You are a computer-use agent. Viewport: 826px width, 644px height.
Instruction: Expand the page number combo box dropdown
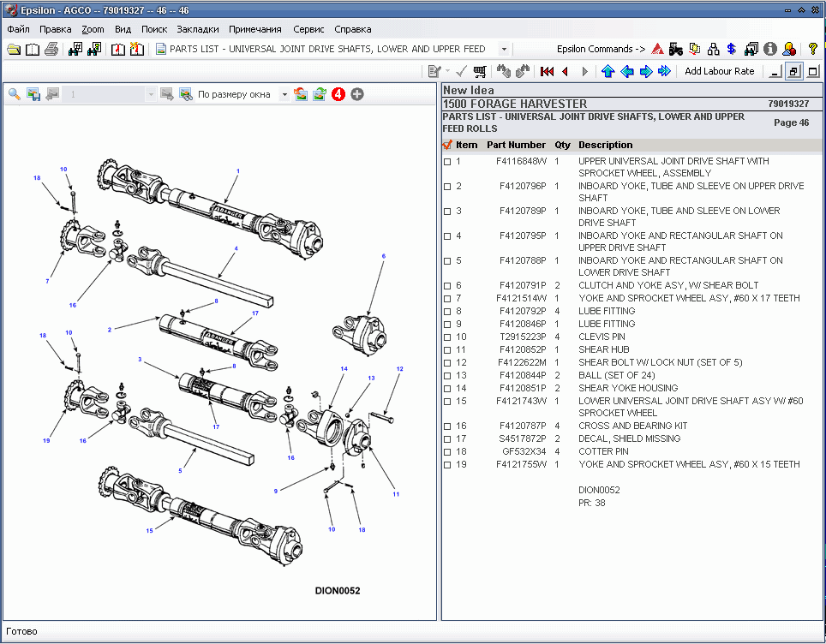tap(151, 94)
